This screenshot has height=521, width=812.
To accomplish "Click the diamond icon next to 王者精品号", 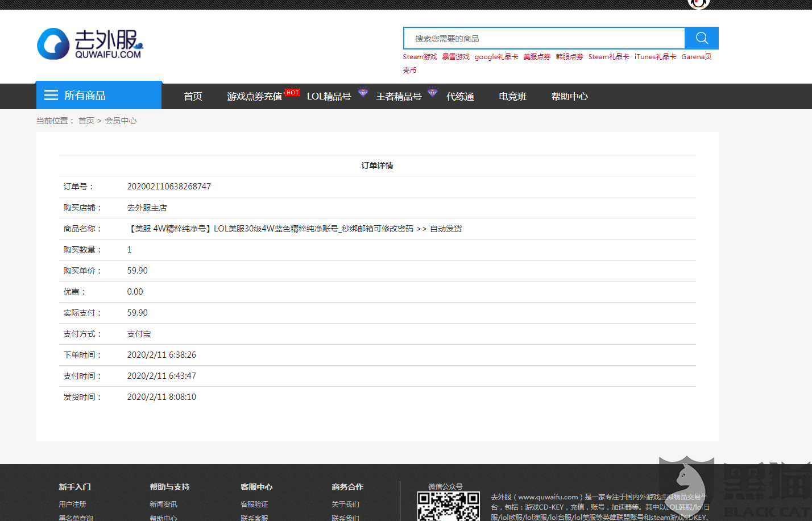I will pyautogui.click(x=432, y=93).
